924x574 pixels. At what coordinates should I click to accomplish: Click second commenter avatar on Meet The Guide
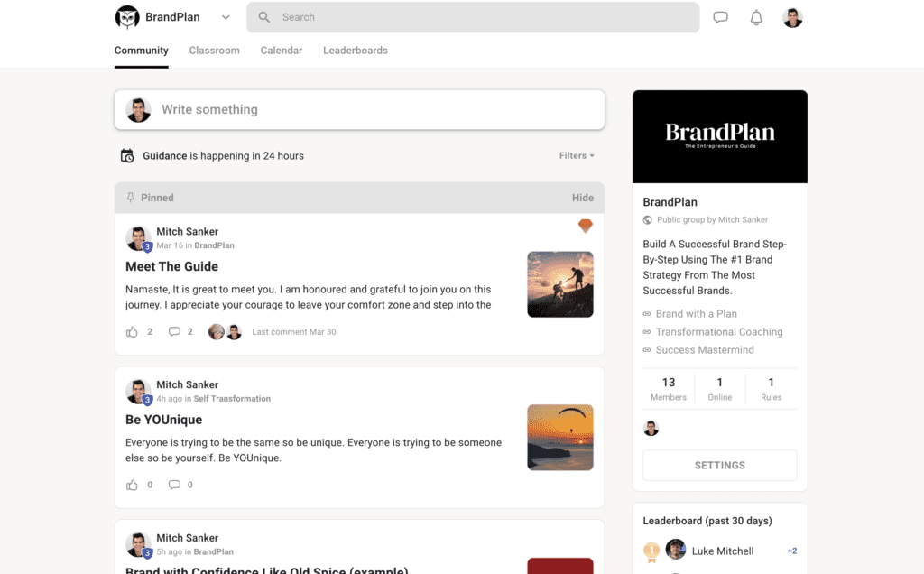[234, 332]
